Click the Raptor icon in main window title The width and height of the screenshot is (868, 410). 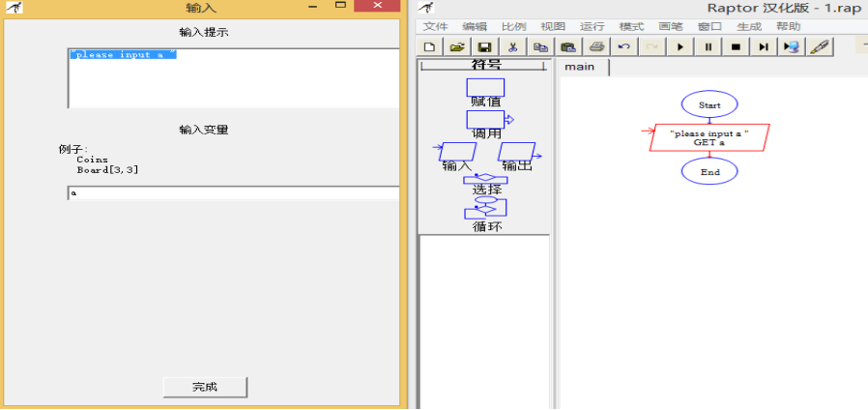427,7
